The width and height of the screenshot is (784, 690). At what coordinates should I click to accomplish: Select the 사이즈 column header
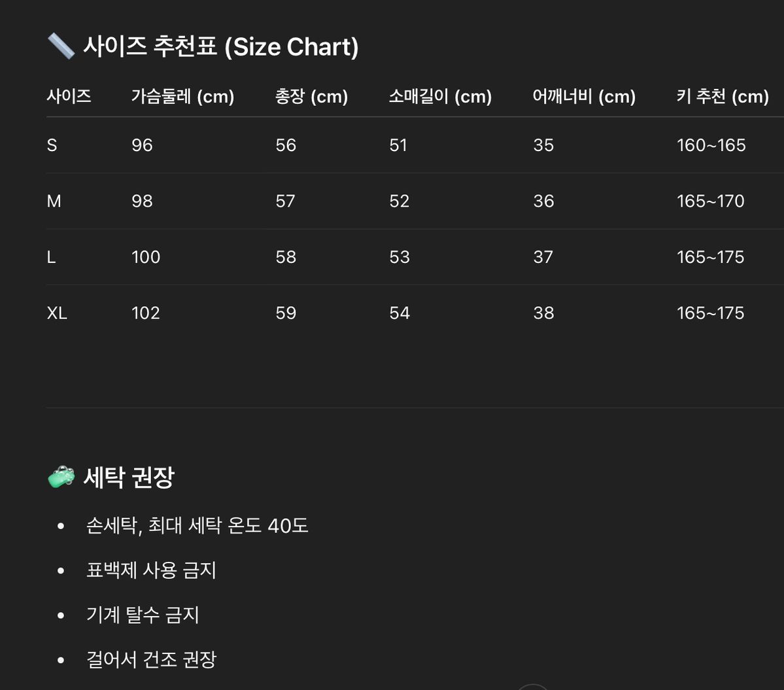[69, 96]
